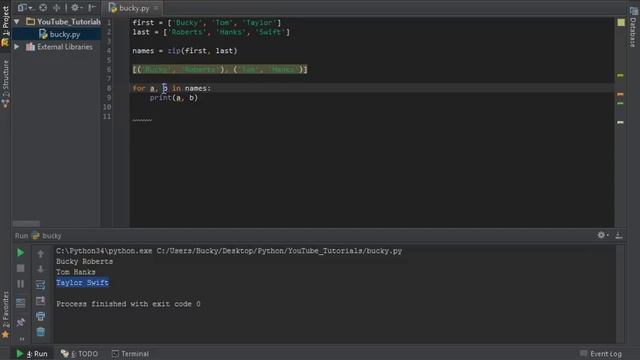This screenshot has width=640, height=360.
Task: Click the 'bucky' run configuration tab
Action: (47, 236)
